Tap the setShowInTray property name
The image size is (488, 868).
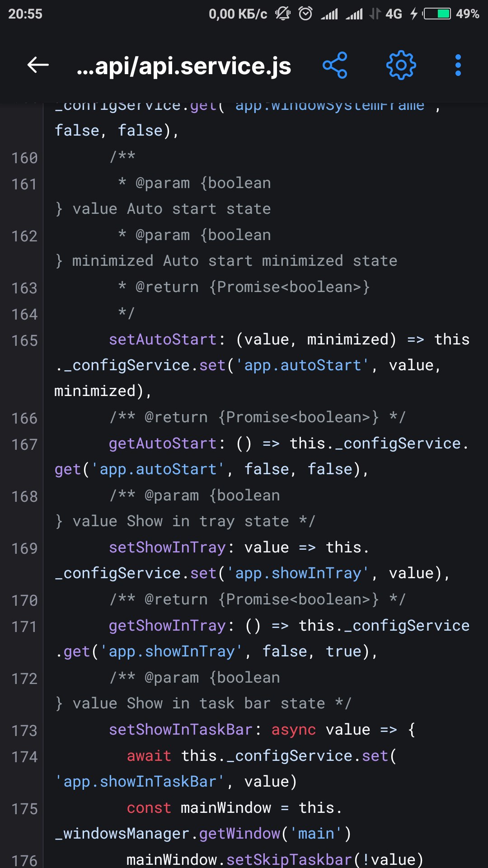point(167,547)
